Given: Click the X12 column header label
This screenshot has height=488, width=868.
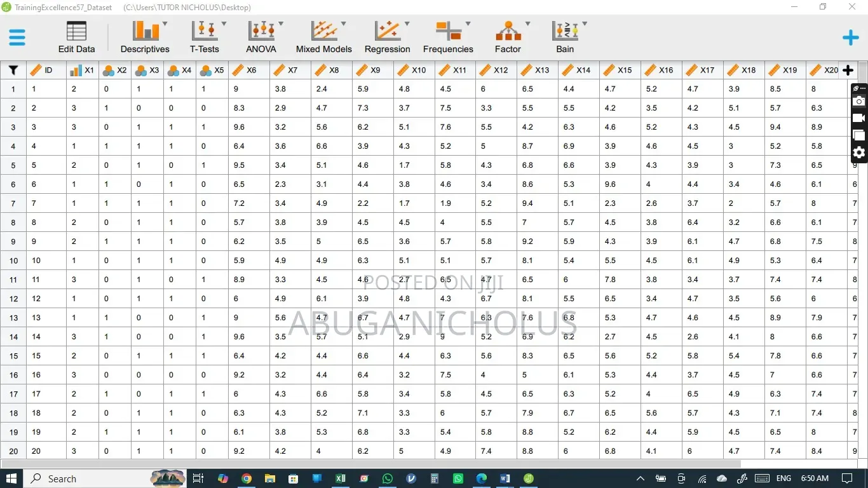Looking at the screenshot, I should 501,71.
